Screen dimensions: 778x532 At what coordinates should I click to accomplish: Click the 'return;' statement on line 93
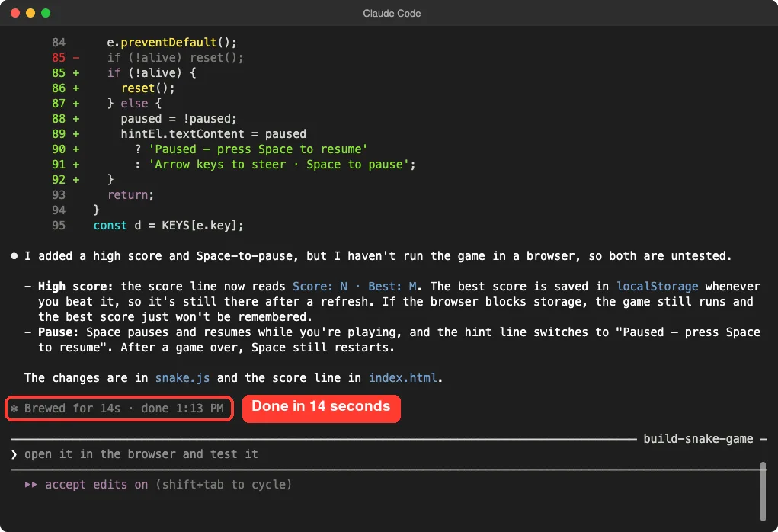point(130,195)
